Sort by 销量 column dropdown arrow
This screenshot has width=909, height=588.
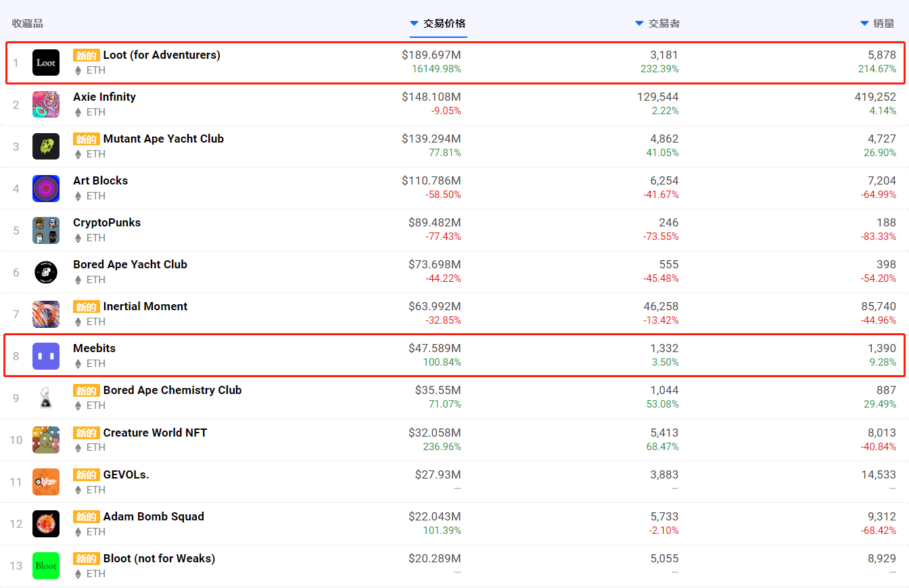pyautogui.click(x=864, y=24)
